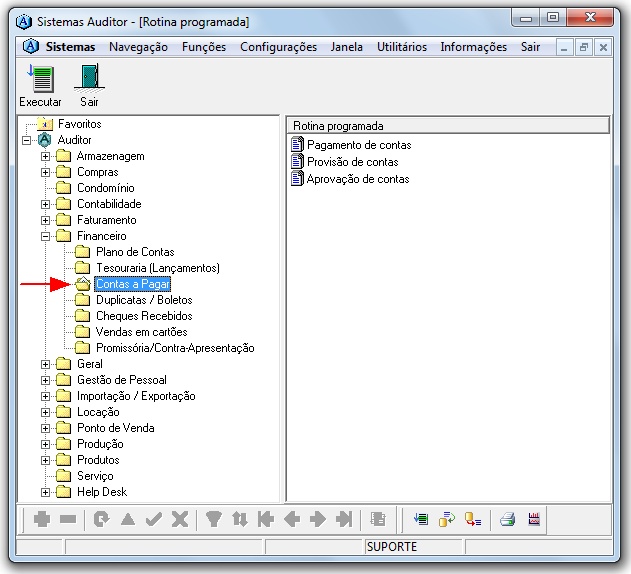The width and height of the screenshot is (631, 574).
Task: Select Cheques Recebidos folder
Action: (x=144, y=316)
